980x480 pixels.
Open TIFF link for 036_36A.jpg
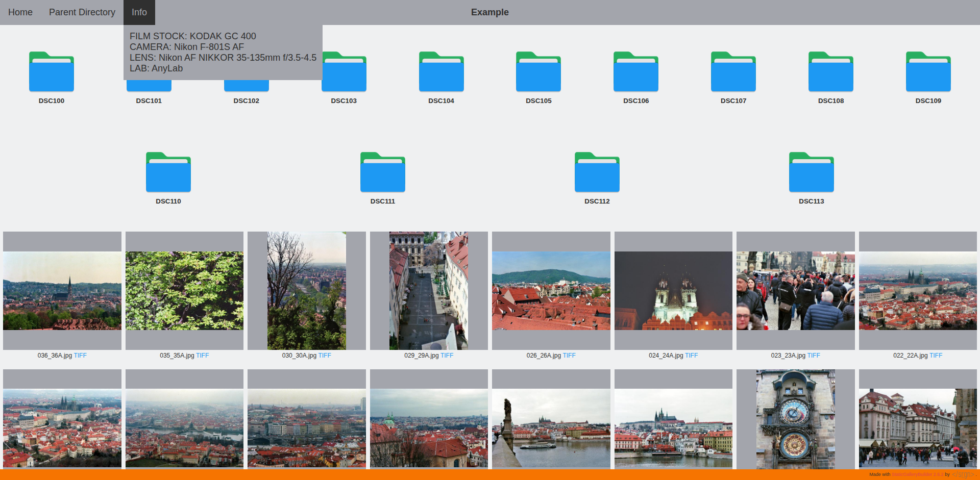tap(80, 356)
